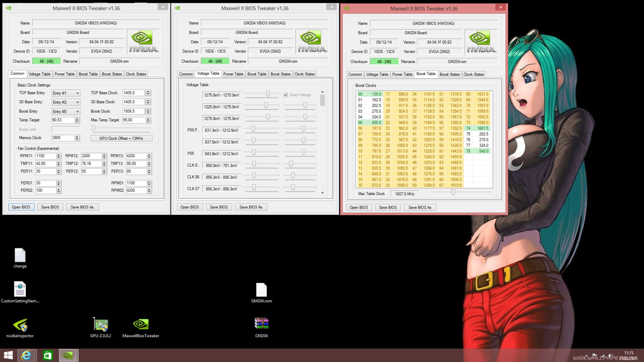The width and height of the screenshot is (644, 362).
Task: Close the right Maxwell II BIOS Tweaker window
Action: coord(500,7)
